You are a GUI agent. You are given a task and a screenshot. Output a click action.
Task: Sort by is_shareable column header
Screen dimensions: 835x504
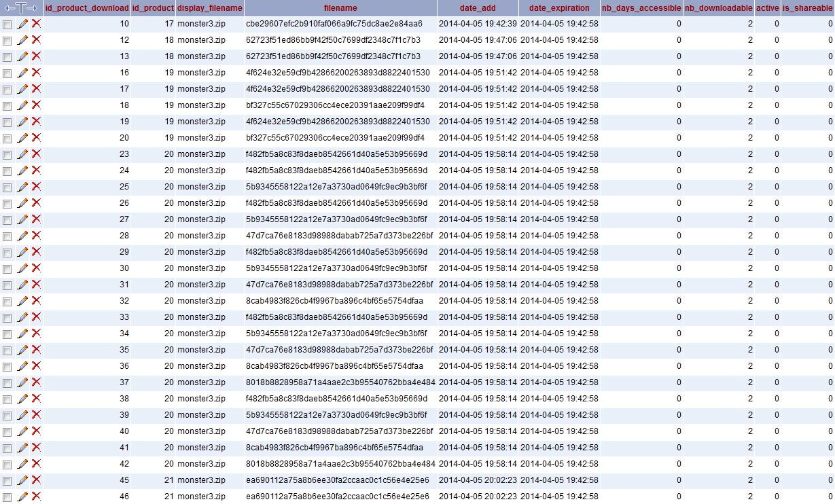[807, 7]
